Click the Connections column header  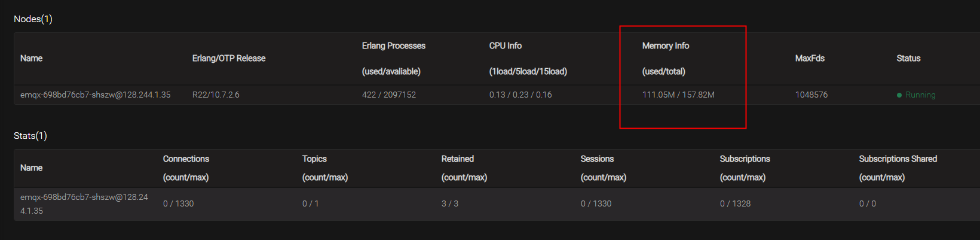pyautogui.click(x=186, y=159)
